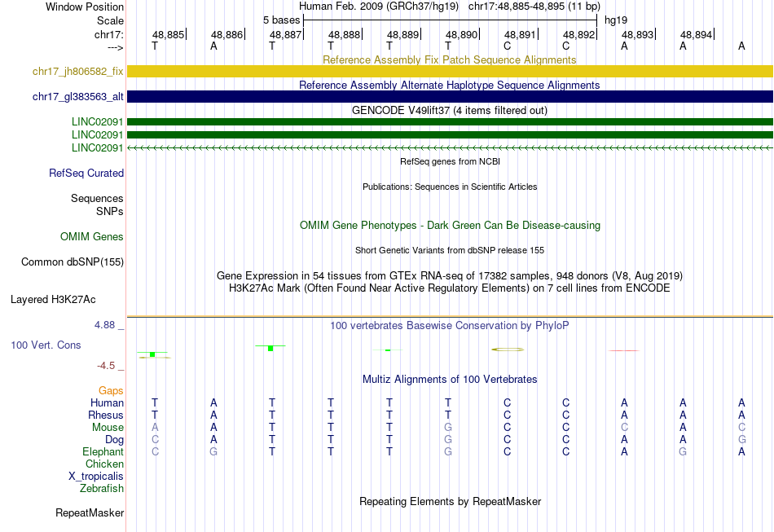Click the Publications: Sequences in Scientific Articles title
Viewport: 774px width, 532px height.
(x=450, y=187)
